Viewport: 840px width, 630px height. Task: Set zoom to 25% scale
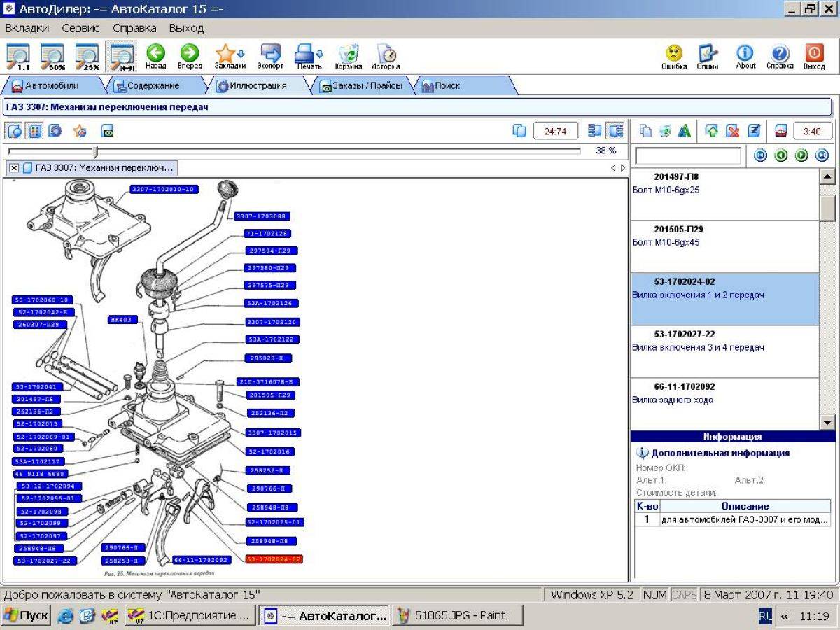87,57
